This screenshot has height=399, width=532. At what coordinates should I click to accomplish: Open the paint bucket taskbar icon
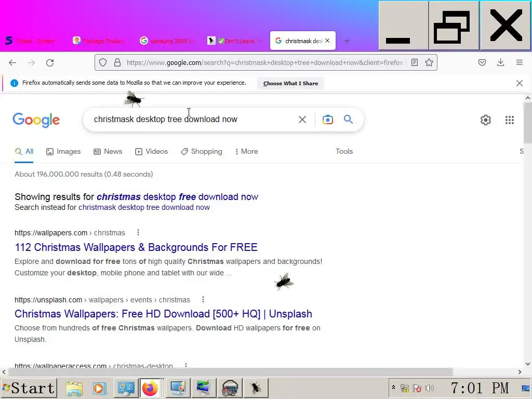(x=230, y=388)
